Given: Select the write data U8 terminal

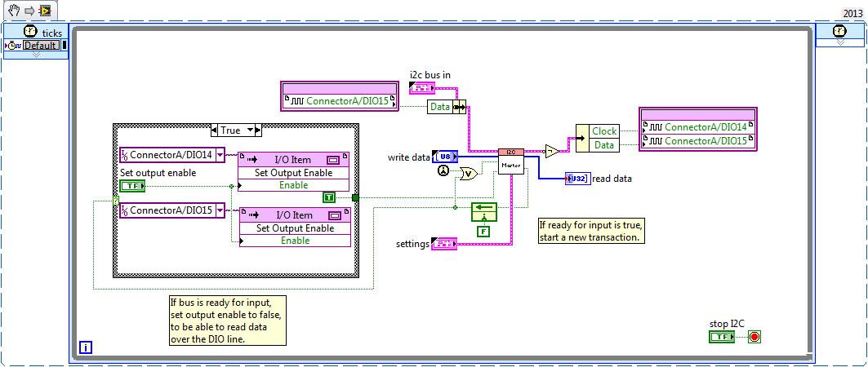Looking at the screenshot, I should pyautogui.click(x=445, y=157).
